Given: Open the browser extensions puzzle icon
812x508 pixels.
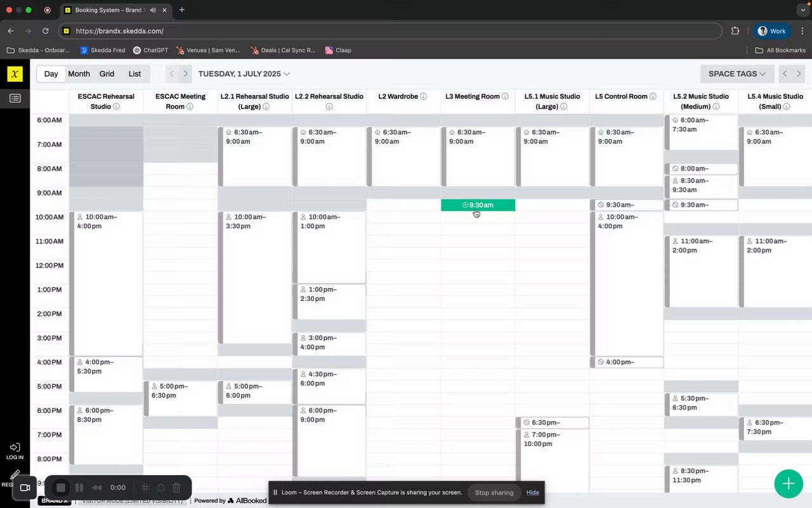Looking at the screenshot, I should [736, 30].
